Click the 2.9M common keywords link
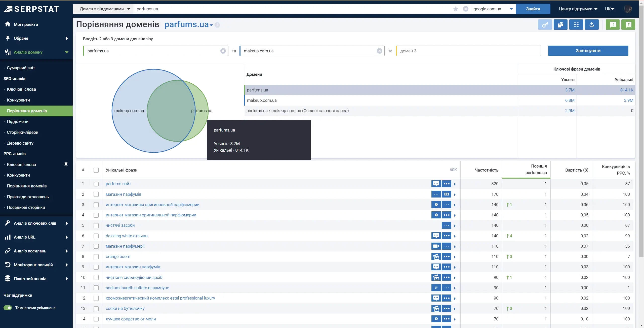Screen dimensions: 644x328 (x=570, y=111)
